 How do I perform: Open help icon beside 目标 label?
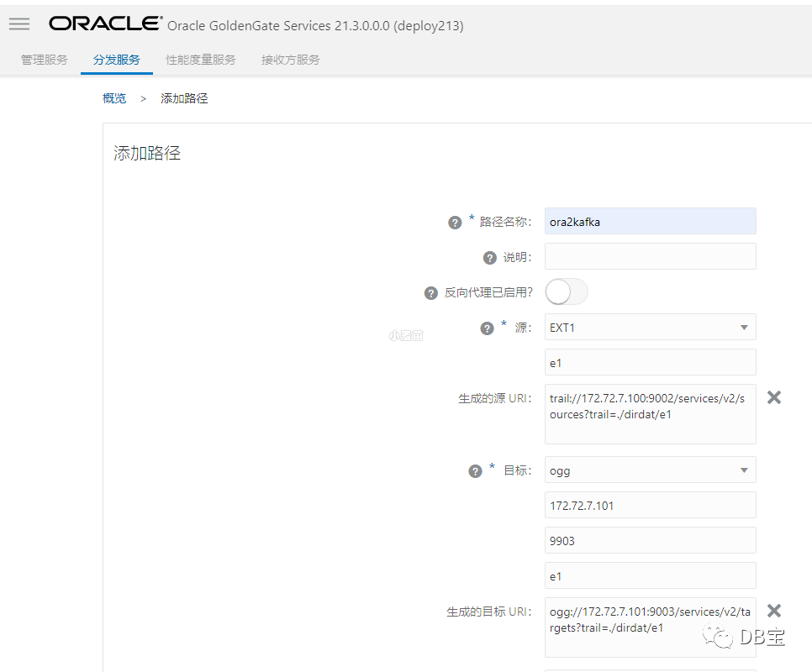(x=476, y=471)
